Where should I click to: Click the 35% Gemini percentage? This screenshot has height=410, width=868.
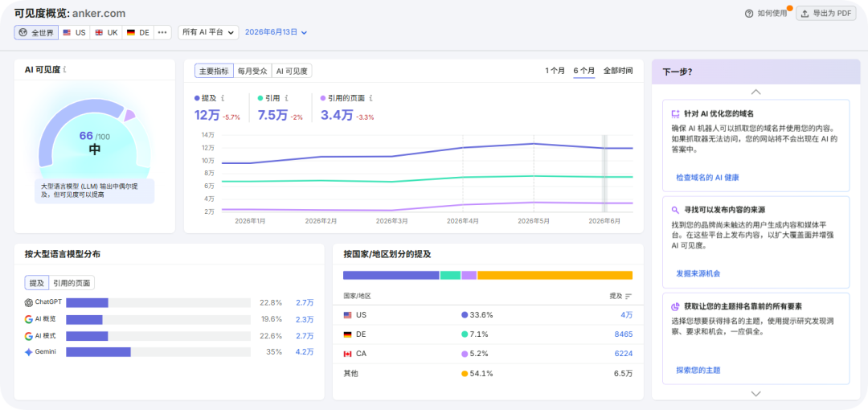pos(275,352)
